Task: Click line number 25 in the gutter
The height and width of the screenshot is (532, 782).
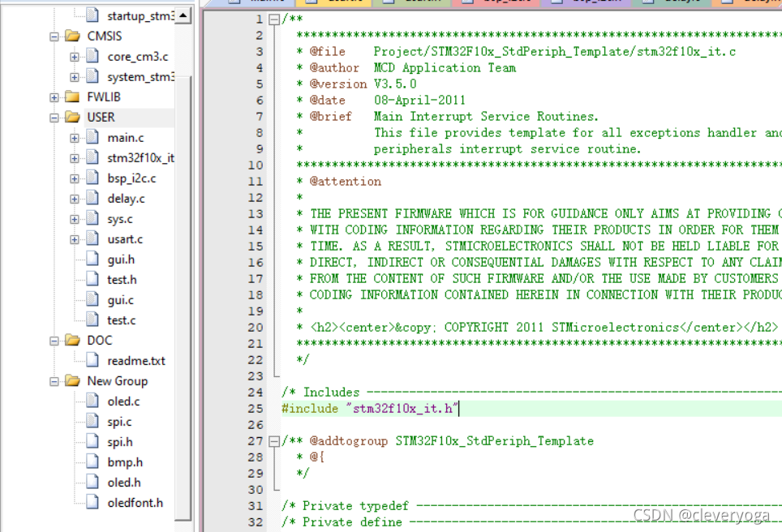Action: pos(256,409)
